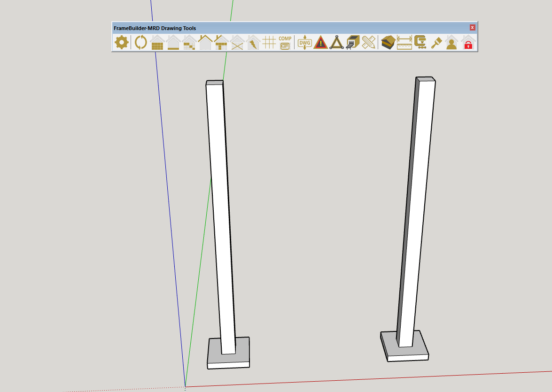Click the DWG import/export icon
The image size is (552, 392).
point(305,42)
